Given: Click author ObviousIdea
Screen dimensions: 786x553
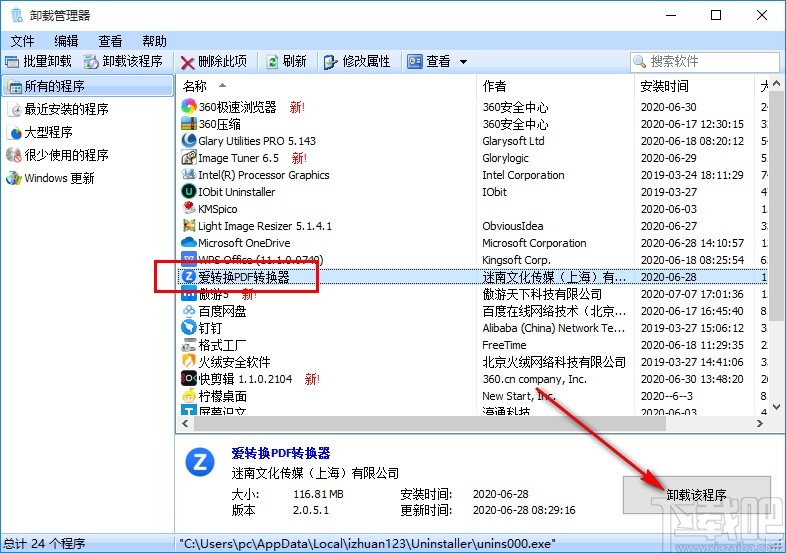Looking at the screenshot, I should [512, 226].
